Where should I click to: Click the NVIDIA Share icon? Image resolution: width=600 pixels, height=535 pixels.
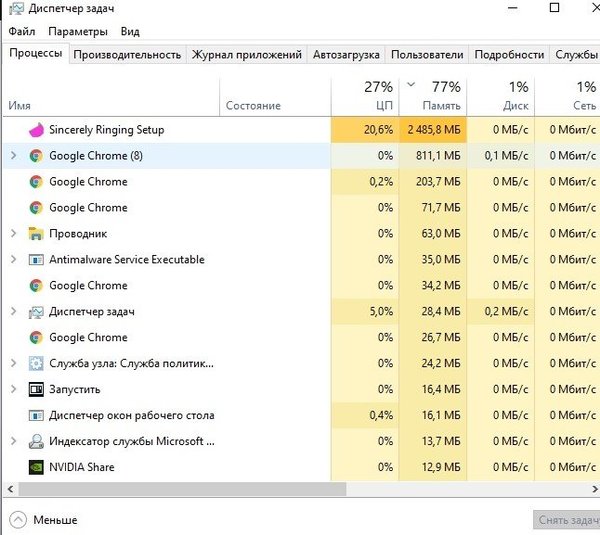(x=36, y=467)
